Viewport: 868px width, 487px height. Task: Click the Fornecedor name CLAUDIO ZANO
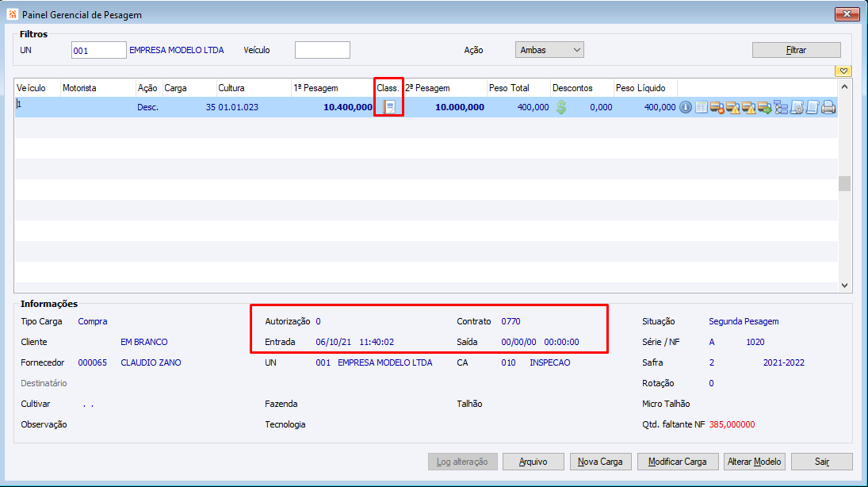click(x=151, y=362)
